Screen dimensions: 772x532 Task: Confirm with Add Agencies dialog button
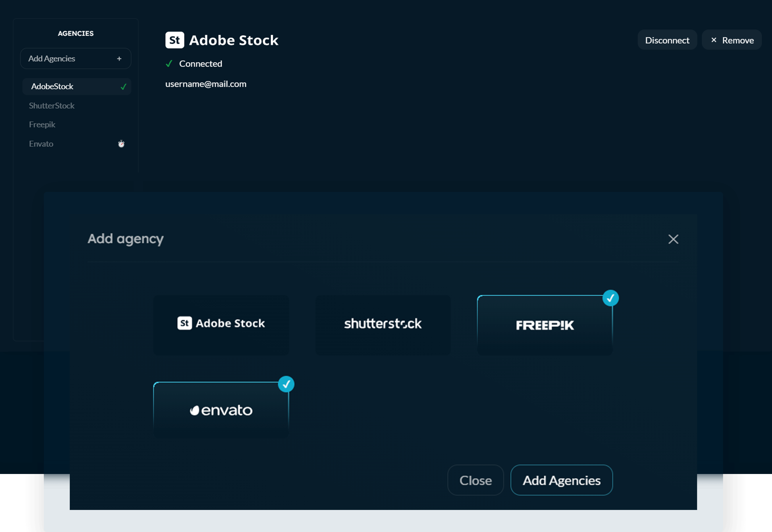(561, 480)
